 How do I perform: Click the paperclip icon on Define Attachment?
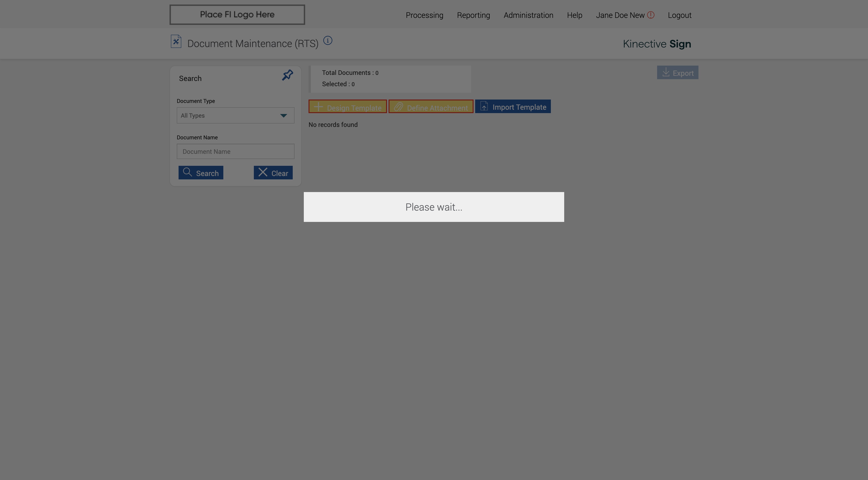398,107
